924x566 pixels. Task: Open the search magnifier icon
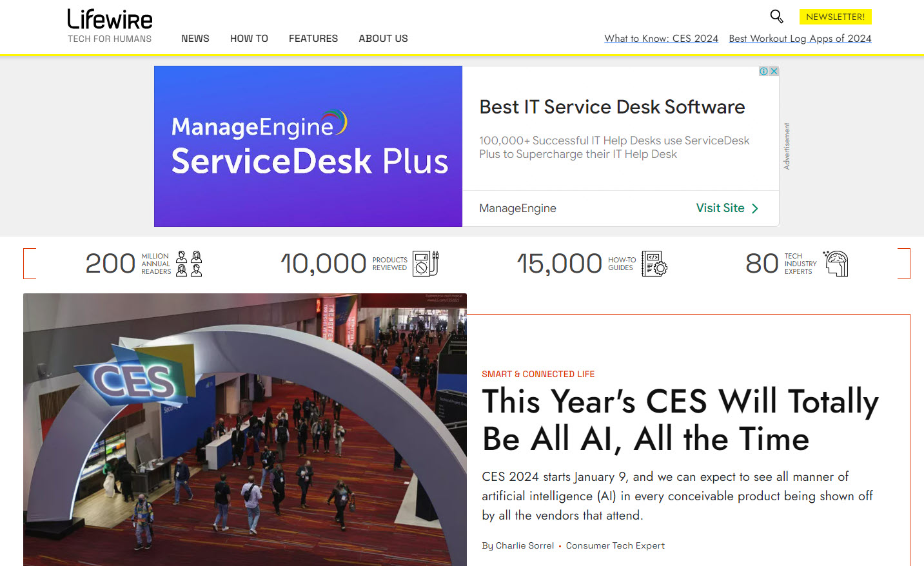[x=776, y=16]
